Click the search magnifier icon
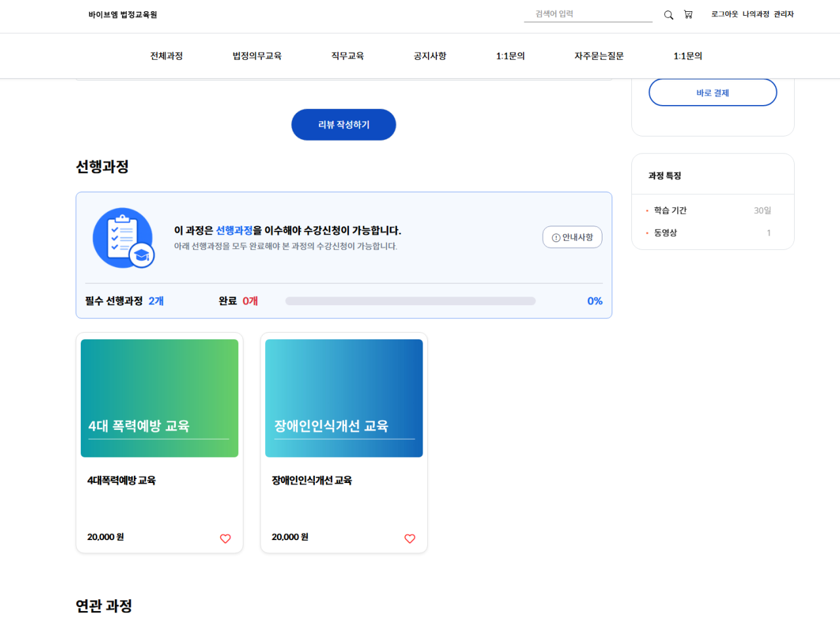Screen dimensions: 840x630 (668, 14)
